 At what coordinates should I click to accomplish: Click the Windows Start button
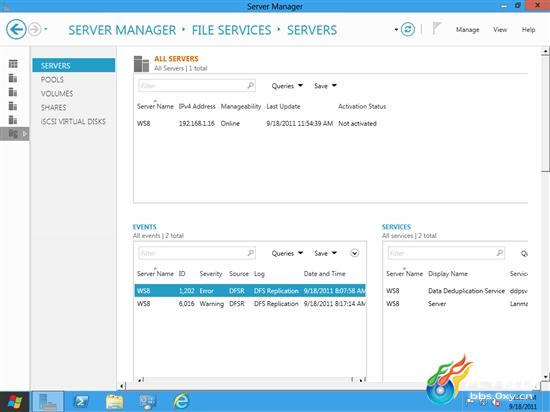coord(14,401)
